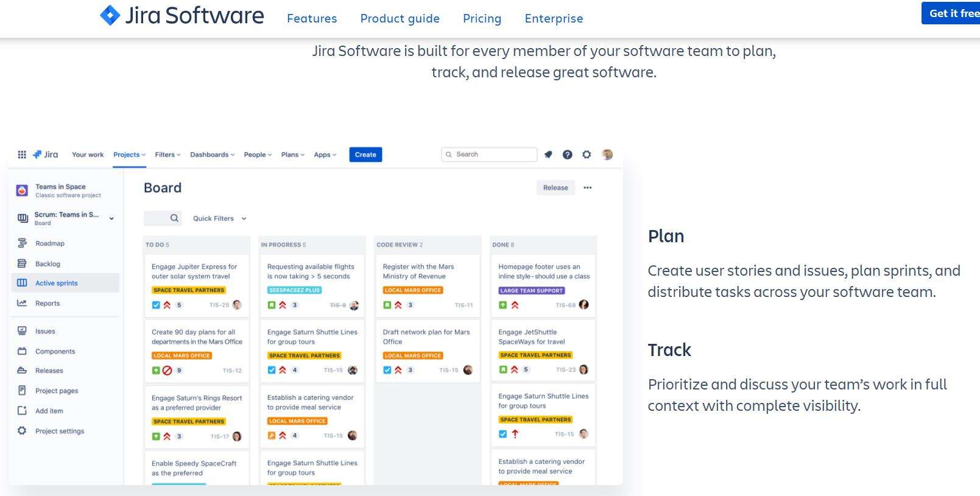This screenshot has height=496, width=980.
Task: Open the Quick Filters dropdown
Action: coord(220,218)
